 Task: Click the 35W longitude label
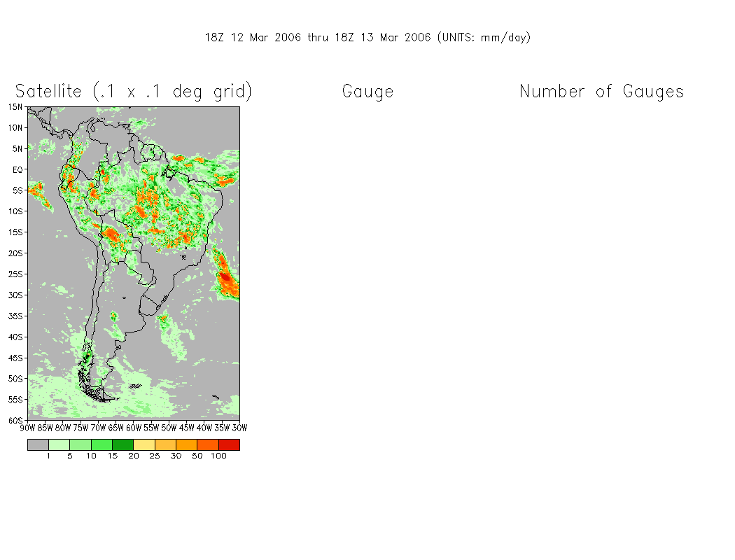coord(222,428)
